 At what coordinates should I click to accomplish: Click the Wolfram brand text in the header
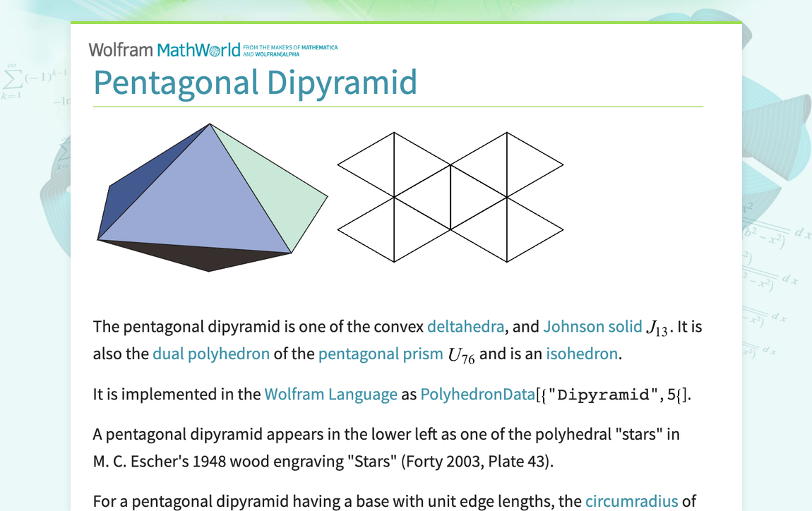tap(120, 49)
